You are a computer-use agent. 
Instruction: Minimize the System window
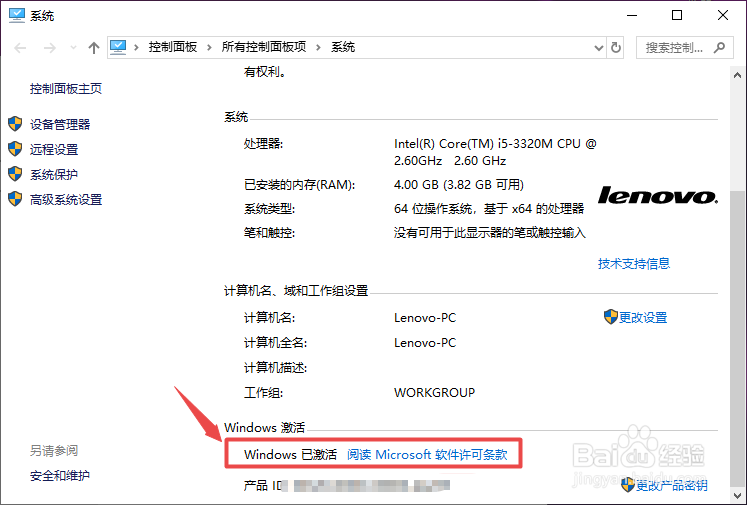click(632, 16)
